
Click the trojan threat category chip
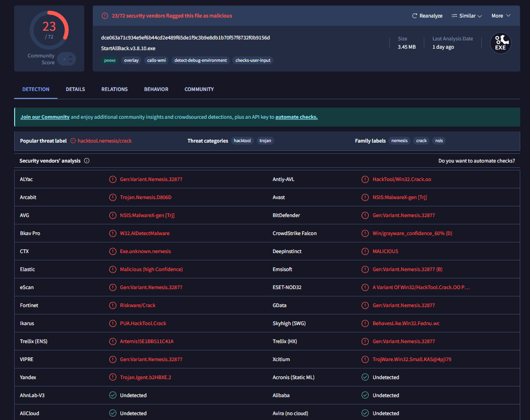pos(265,141)
